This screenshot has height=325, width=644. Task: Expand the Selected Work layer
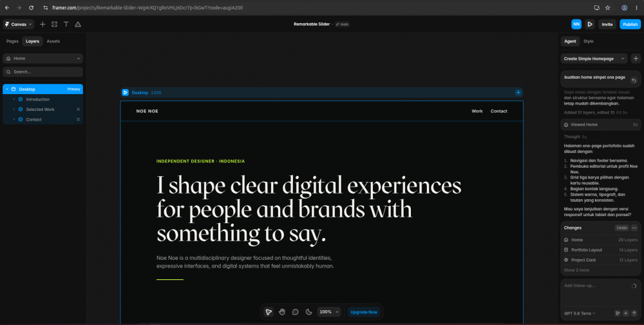[x=14, y=110]
